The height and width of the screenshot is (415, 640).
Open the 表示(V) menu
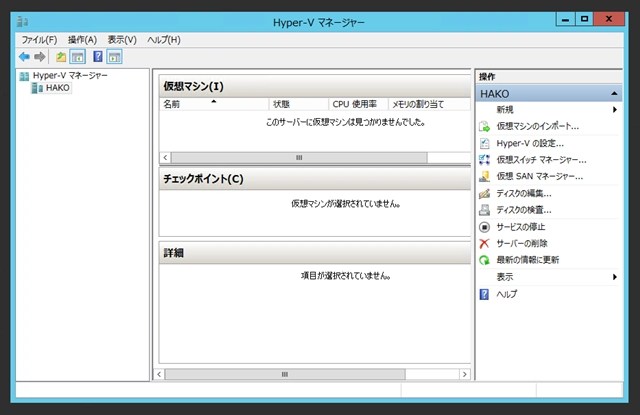[122, 40]
